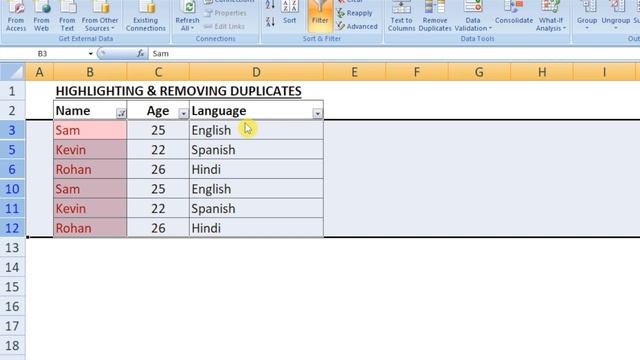Select column E header

pos(354,72)
